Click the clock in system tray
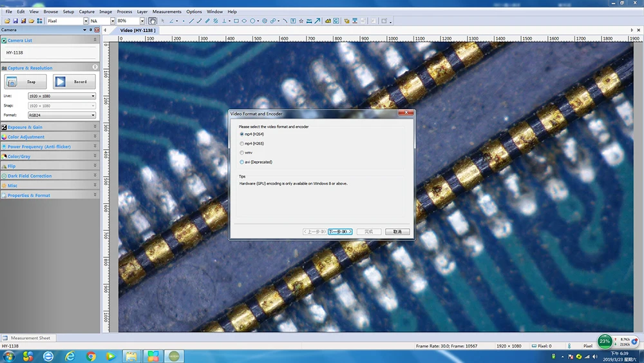This screenshot has height=363, width=644. coord(620,356)
